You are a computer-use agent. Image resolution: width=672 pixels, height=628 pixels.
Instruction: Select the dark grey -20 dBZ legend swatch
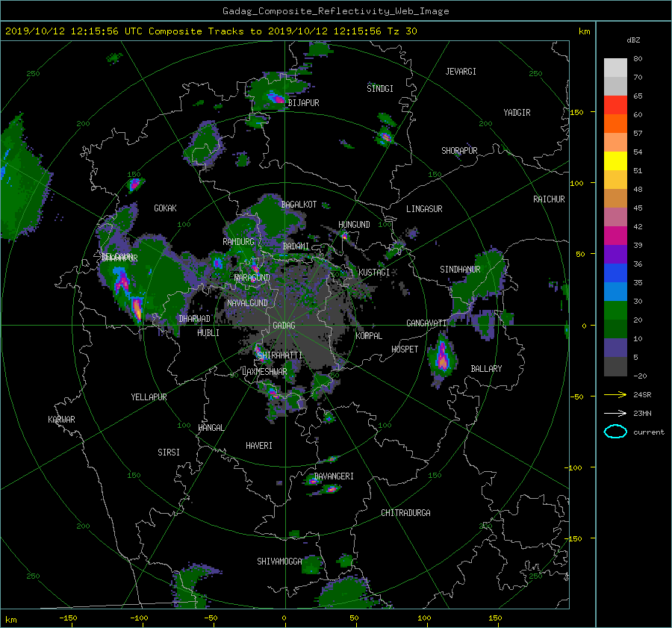[x=615, y=367]
